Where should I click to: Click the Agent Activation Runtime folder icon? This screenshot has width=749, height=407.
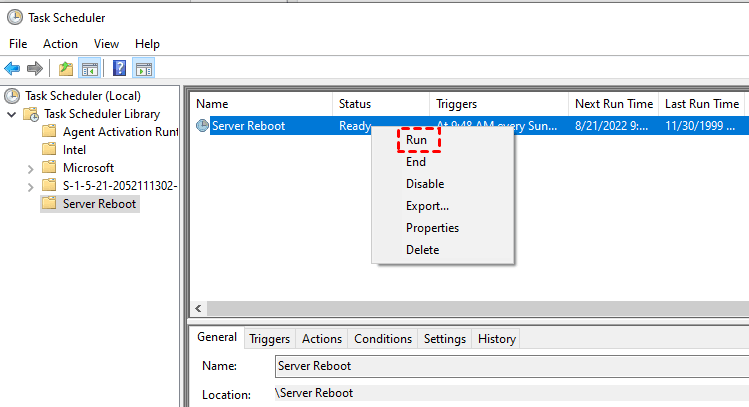point(49,131)
